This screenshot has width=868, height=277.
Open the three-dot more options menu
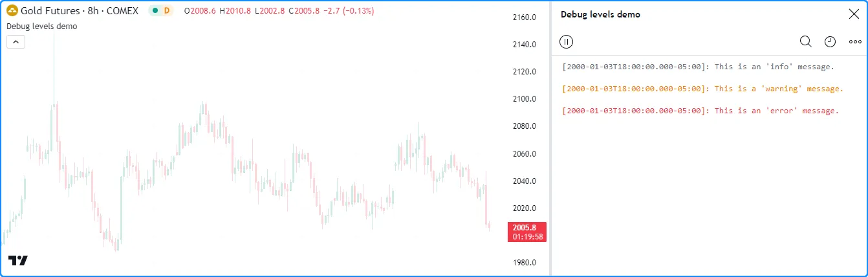point(854,42)
